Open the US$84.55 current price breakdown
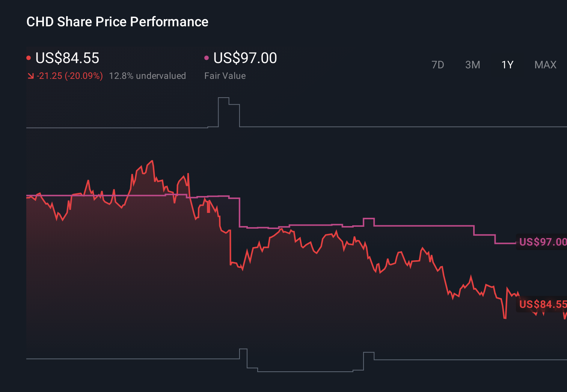Viewport: 567px width, 392px height. pos(67,58)
